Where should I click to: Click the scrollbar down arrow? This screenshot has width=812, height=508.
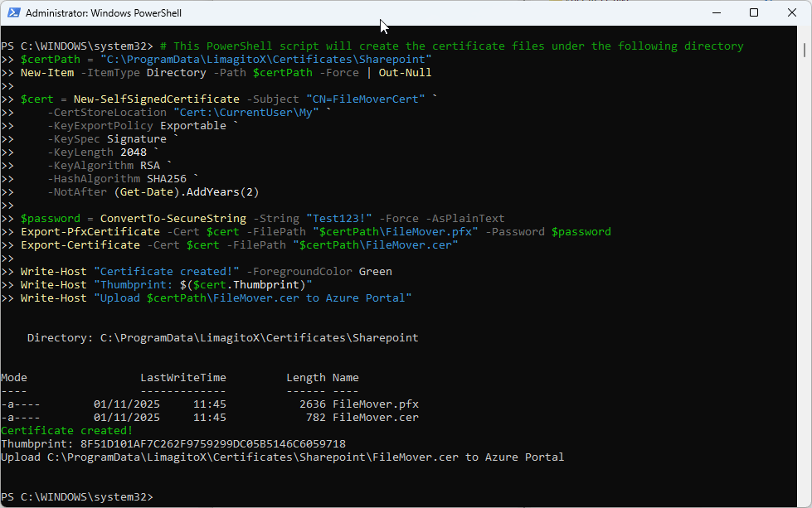(802, 500)
